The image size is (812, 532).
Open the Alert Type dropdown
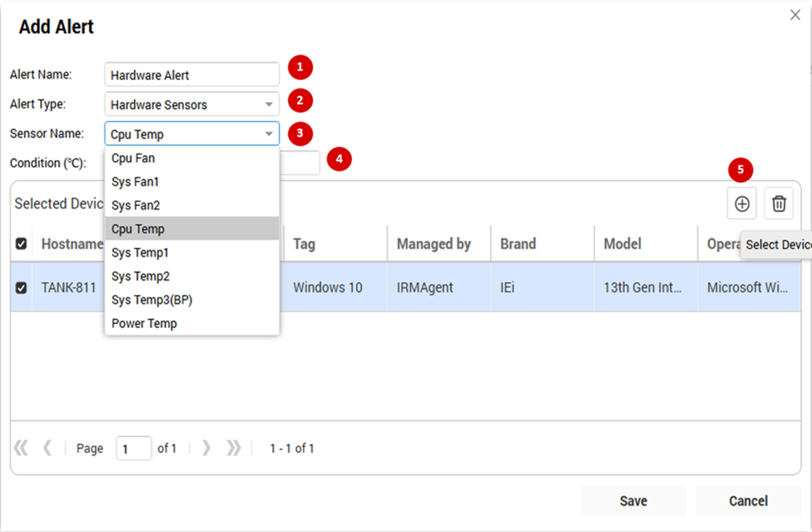192,105
